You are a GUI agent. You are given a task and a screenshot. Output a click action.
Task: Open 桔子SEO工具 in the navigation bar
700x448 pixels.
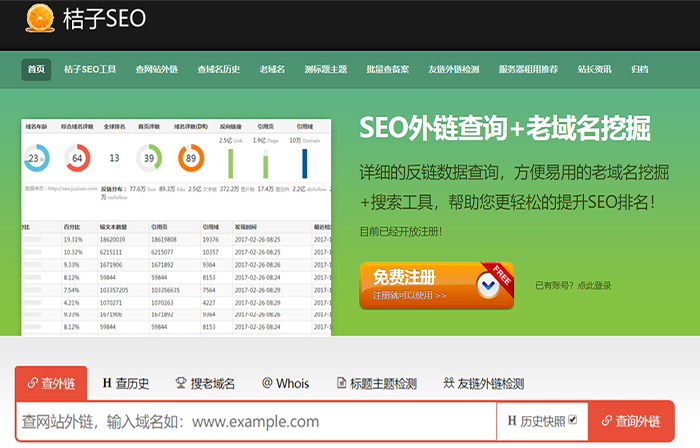[90, 69]
